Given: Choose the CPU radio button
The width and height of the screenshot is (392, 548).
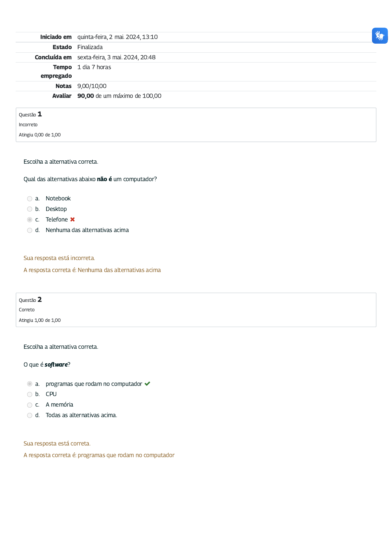Looking at the screenshot, I should [x=30, y=395].
